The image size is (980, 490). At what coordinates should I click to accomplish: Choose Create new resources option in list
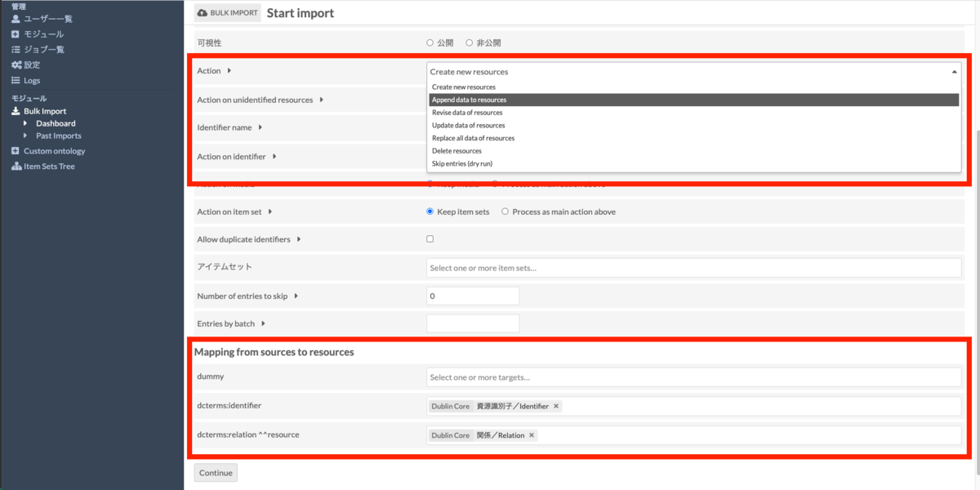(693, 87)
